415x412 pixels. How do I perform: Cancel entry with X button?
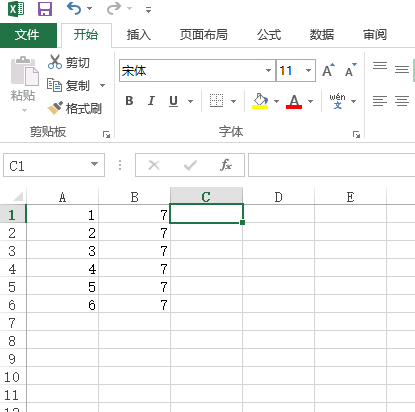[154, 165]
